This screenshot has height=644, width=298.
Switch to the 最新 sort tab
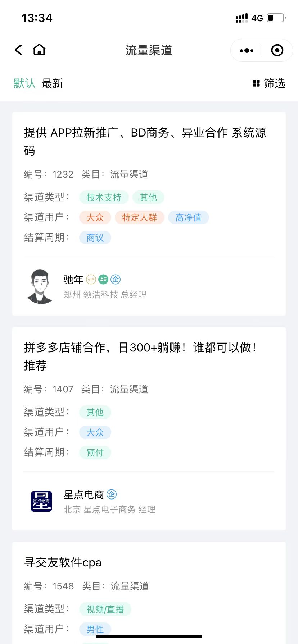(52, 83)
